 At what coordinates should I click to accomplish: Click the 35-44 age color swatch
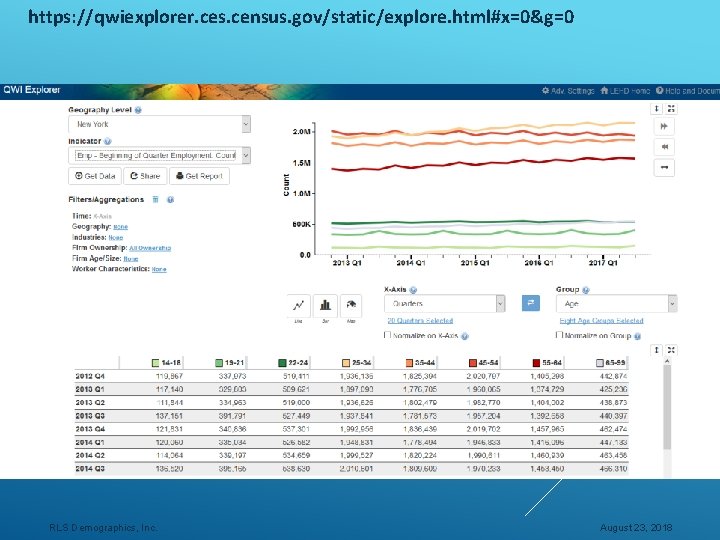coord(410,363)
